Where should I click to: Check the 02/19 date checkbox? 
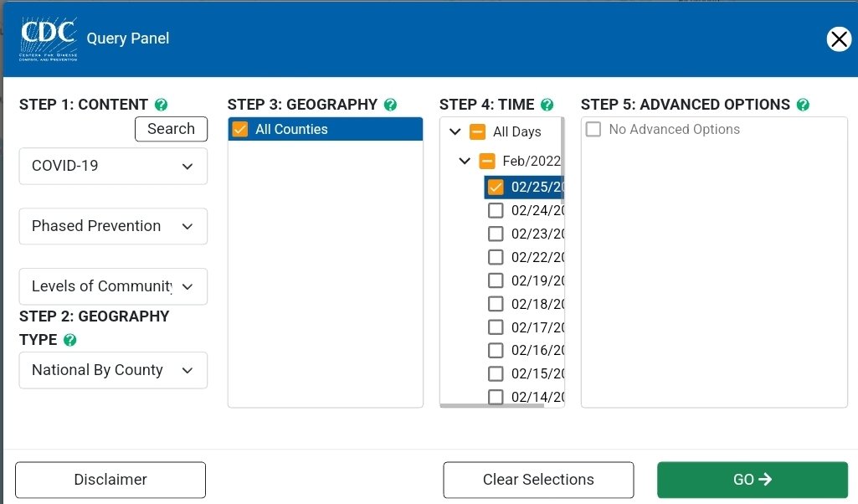496,280
